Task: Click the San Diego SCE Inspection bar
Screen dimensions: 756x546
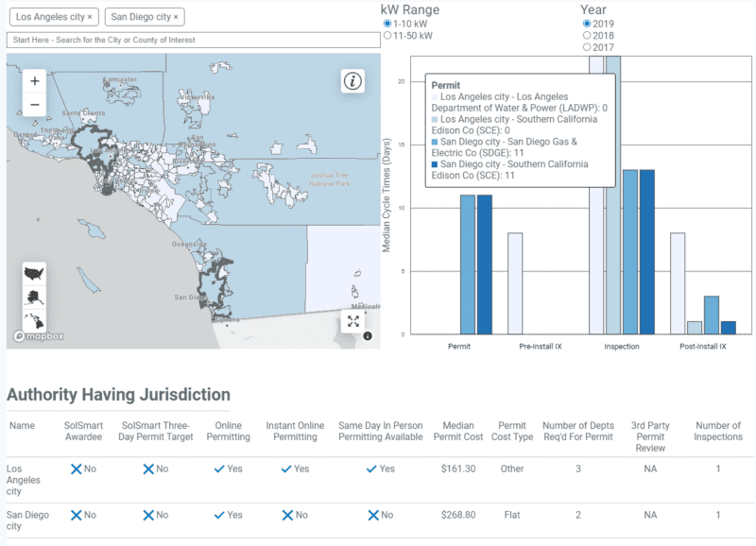Action: (647, 252)
